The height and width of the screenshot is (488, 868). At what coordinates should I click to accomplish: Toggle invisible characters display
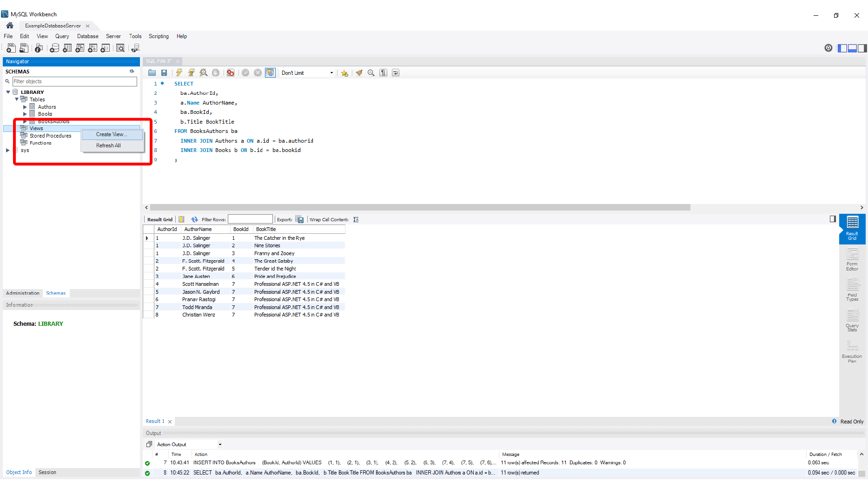point(383,73)
